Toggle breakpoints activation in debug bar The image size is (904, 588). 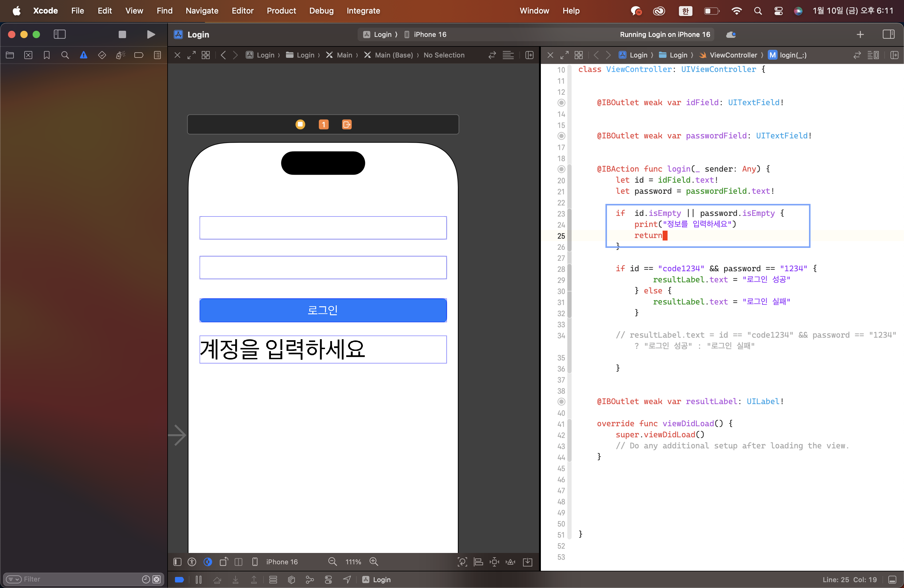point(179,580)
